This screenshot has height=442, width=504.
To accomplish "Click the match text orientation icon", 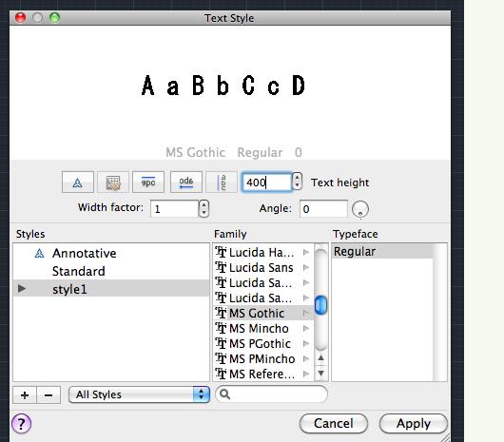I will coord(113,183).
